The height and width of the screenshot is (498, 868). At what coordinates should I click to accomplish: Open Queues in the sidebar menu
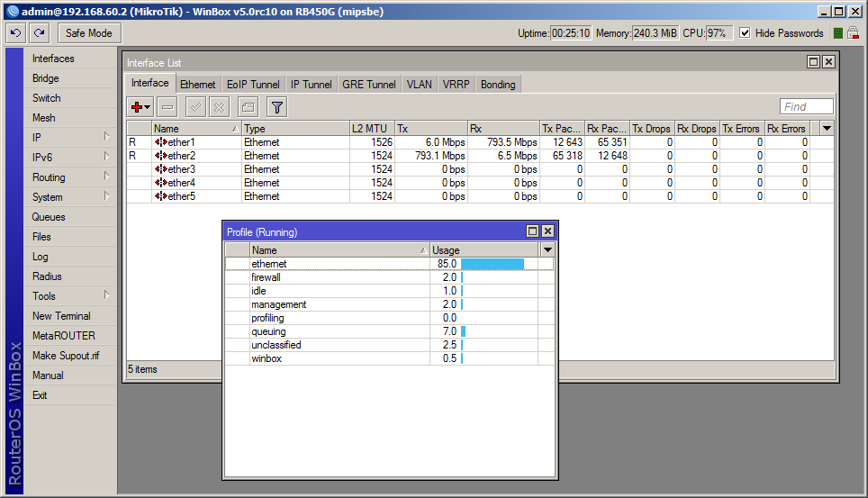(x=48, y=217)
